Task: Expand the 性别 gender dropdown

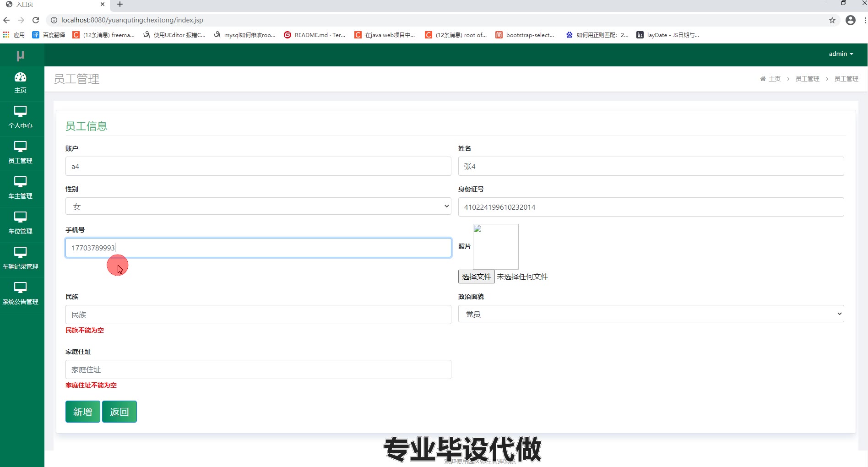Action: coord(258,206)
